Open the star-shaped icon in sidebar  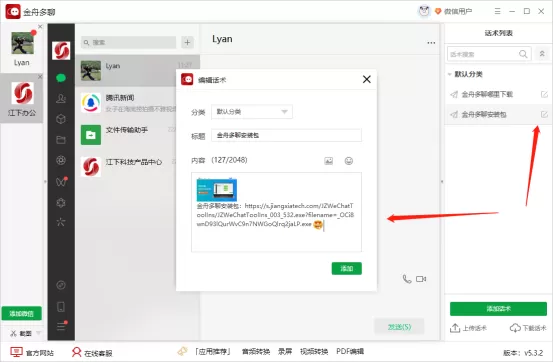click(x=61, y=222)
